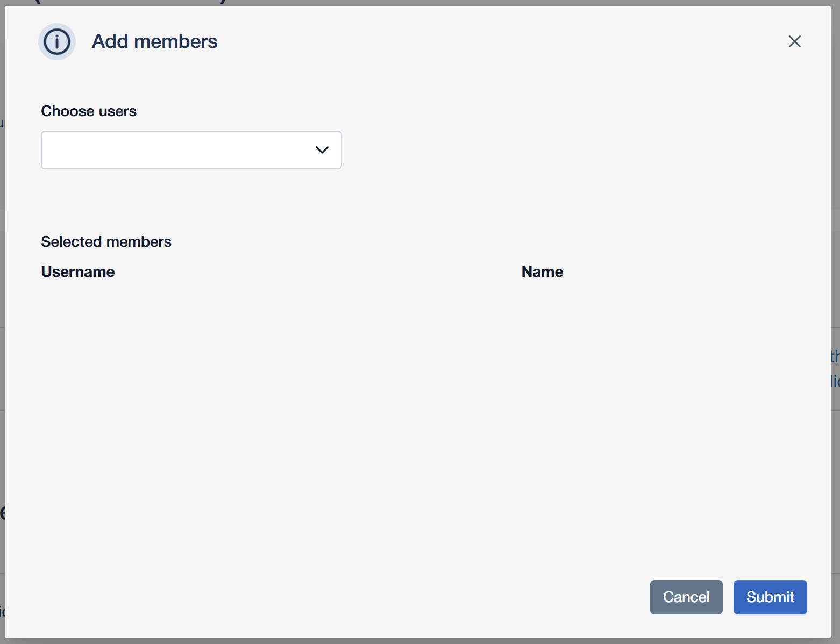Sort by the Username column header

click(x=78, y=272)
